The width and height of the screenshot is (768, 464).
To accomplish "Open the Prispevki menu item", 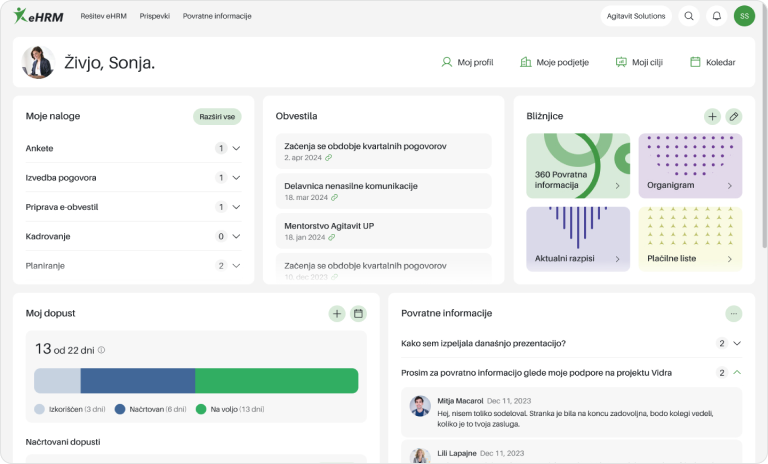I will (x=155, y=16).
